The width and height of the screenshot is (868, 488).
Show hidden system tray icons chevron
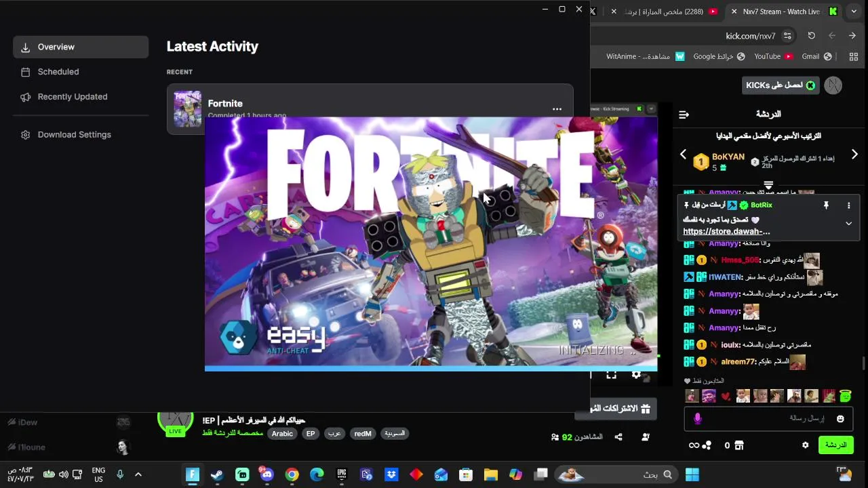(x=138, y=474)
